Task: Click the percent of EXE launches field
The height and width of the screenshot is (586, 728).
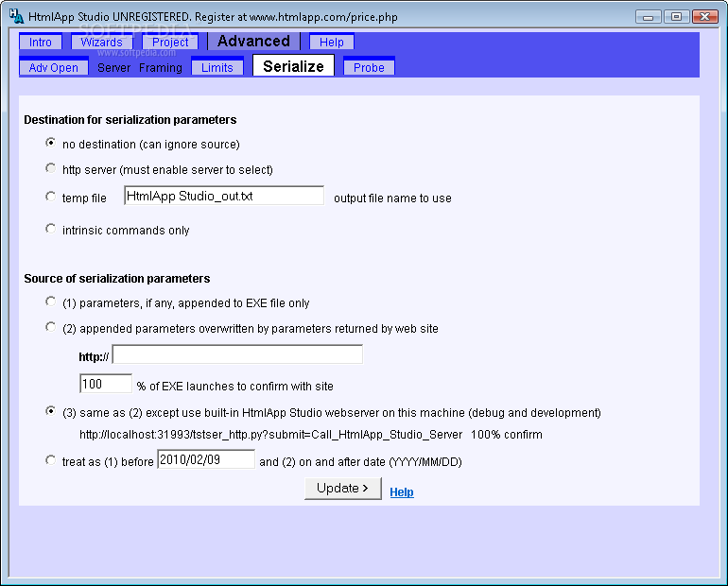Action: pyautogui.click(x=106, y=384)
